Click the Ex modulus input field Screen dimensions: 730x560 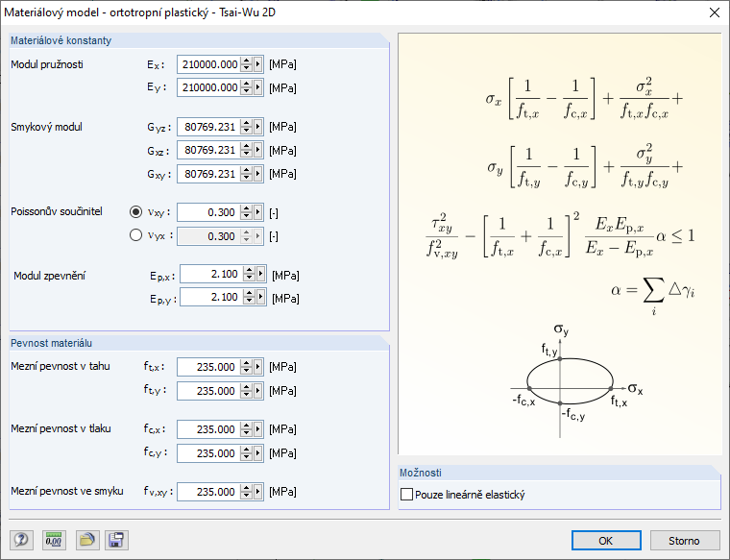tap(209, 64)
